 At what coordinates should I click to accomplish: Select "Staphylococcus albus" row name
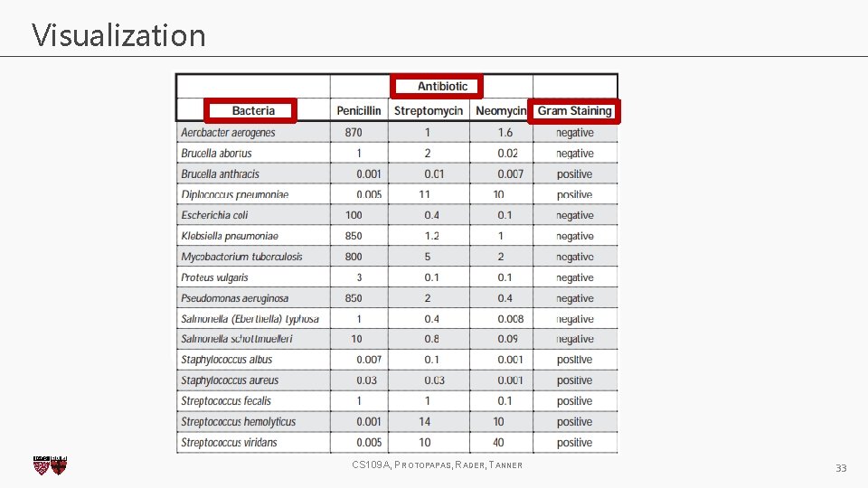[227, 360]
